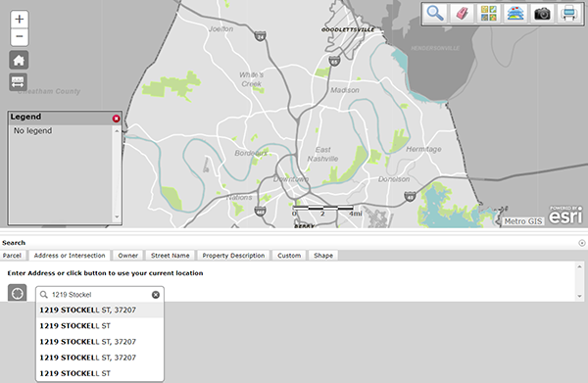Click the East Nashville map label
Screen dimensions: 588x383
(322, 155)
